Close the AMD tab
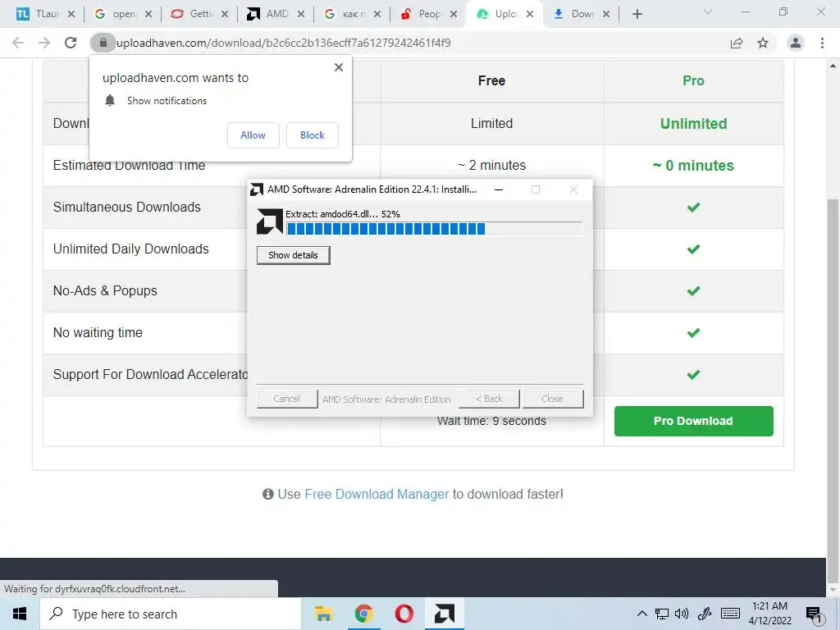This screenshot has width=840, height=630. click(x=301, y=15)
